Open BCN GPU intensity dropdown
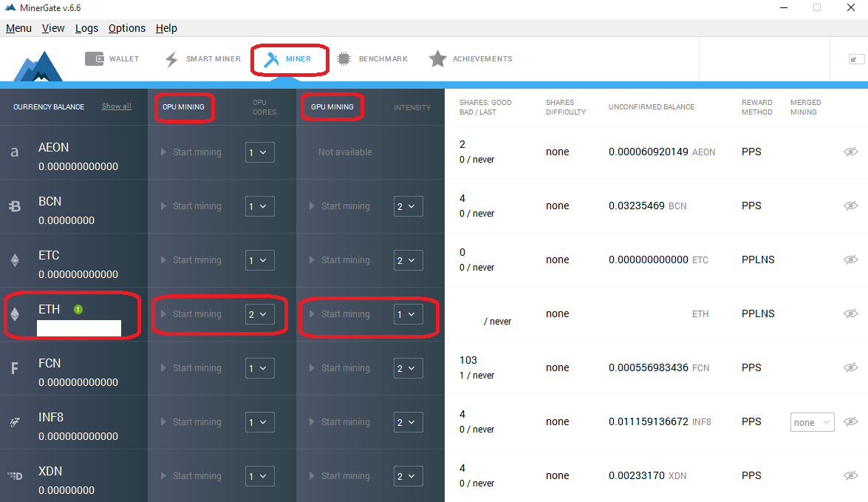Image resolution: width=868 pixels, height=502 pixels. [408, 206]
